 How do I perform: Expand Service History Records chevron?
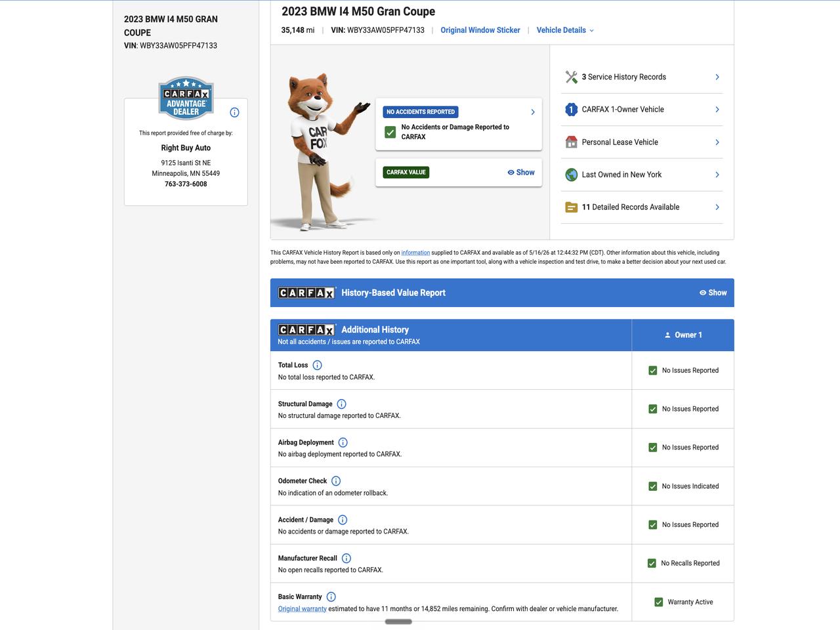(x=717, y=77)
